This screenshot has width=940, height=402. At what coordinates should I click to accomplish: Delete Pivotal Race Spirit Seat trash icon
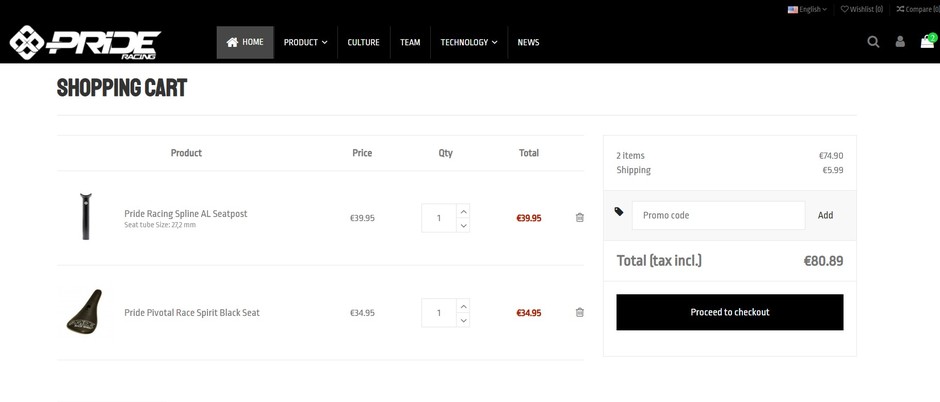click(580, 313)
